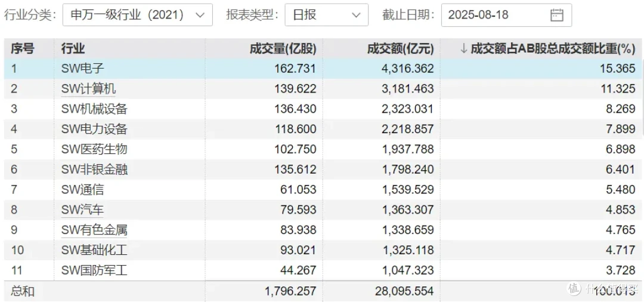Open the SW国防军工 industry link
The width and height of the screenshot is (644, 302).
[94, 270]
